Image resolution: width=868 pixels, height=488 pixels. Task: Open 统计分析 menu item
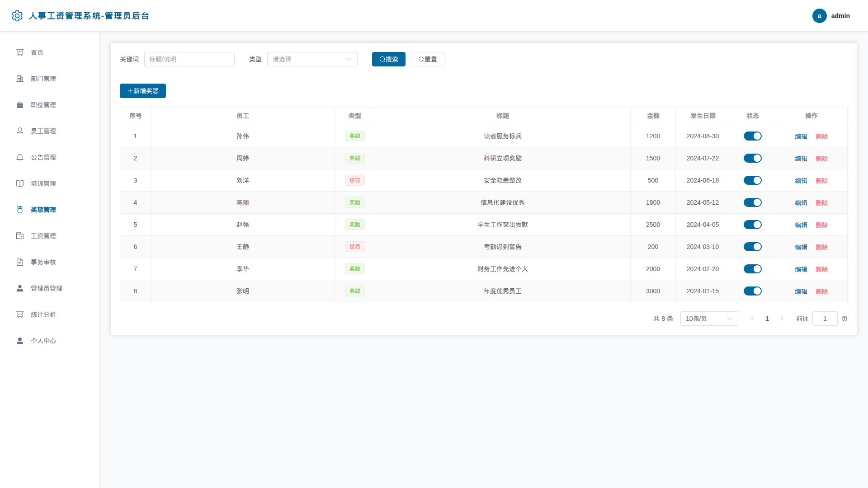coord(50,314)
